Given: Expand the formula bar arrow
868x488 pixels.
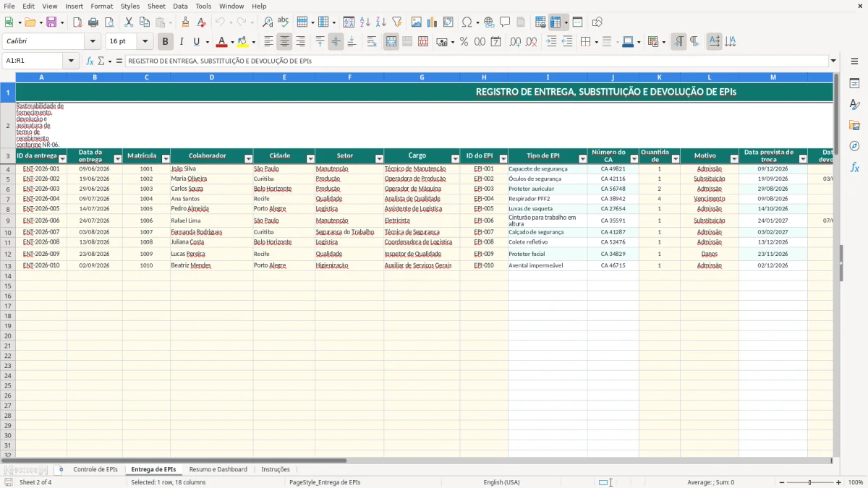Looking at the screenshot, I should pyautogui.click(x=833, y=61).
